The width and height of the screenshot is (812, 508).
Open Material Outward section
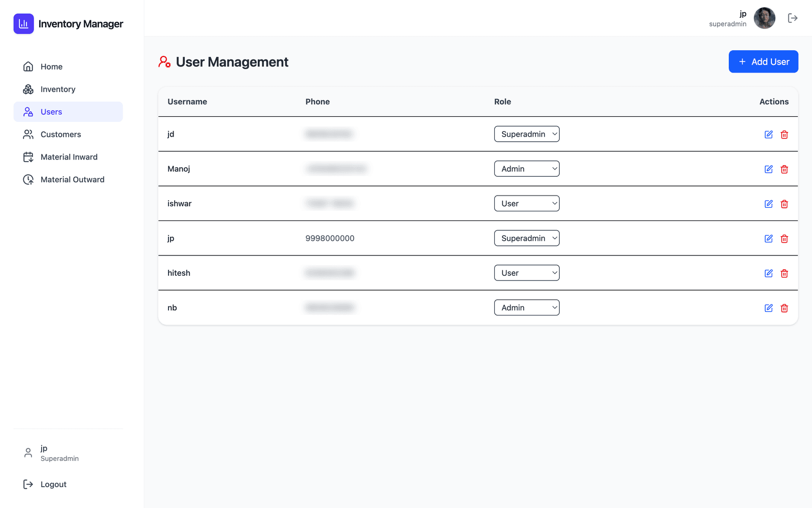(68, 180)
